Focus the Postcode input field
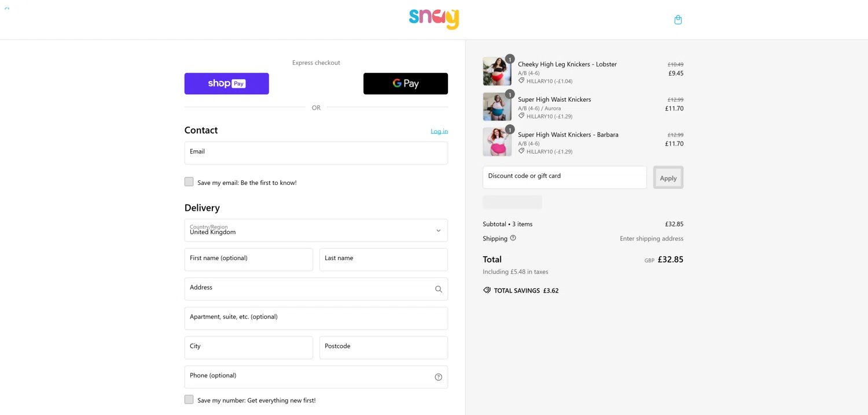The width and height of the screenshot is (868, 415). point(384,347)
